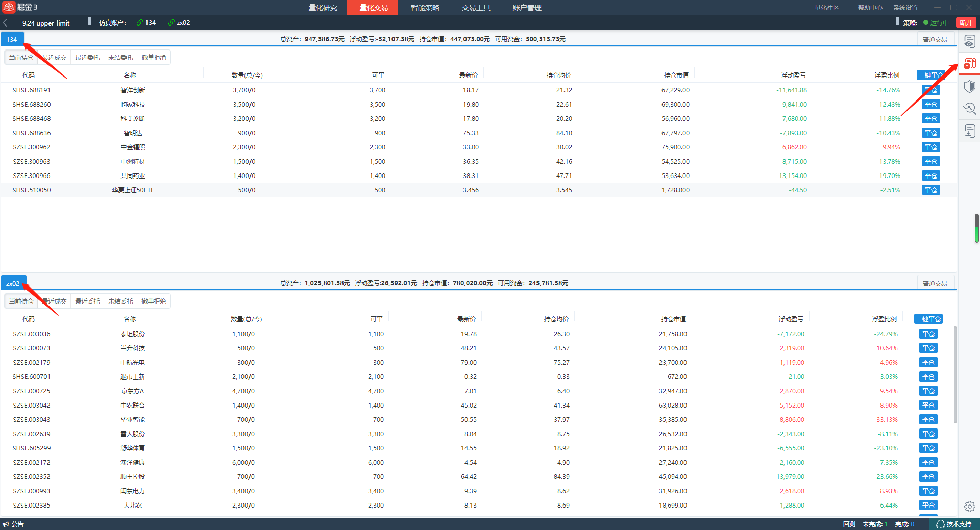
Task: Open 量化社区 link
Action: coord(826,8)
